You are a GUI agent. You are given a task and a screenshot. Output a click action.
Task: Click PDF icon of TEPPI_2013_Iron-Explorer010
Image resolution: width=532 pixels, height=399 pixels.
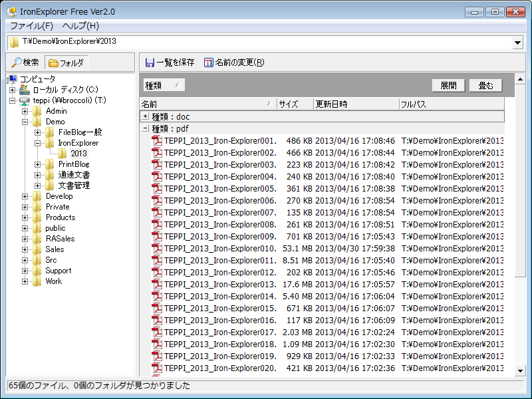click(x=157, y=249)
